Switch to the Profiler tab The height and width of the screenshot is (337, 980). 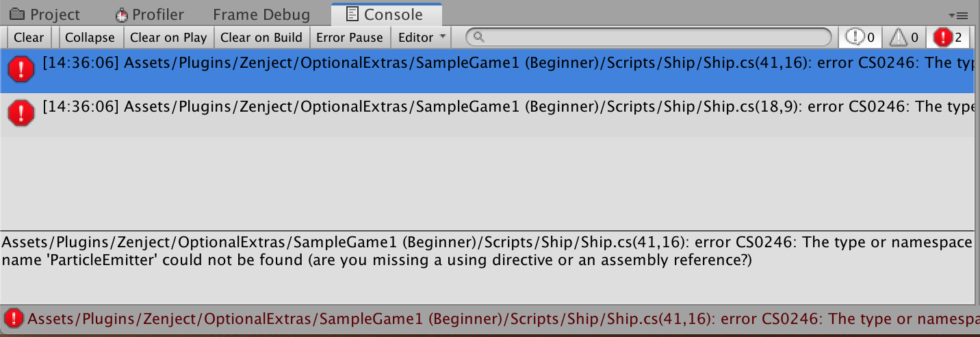pyautogui.click(x=150, y=14)
